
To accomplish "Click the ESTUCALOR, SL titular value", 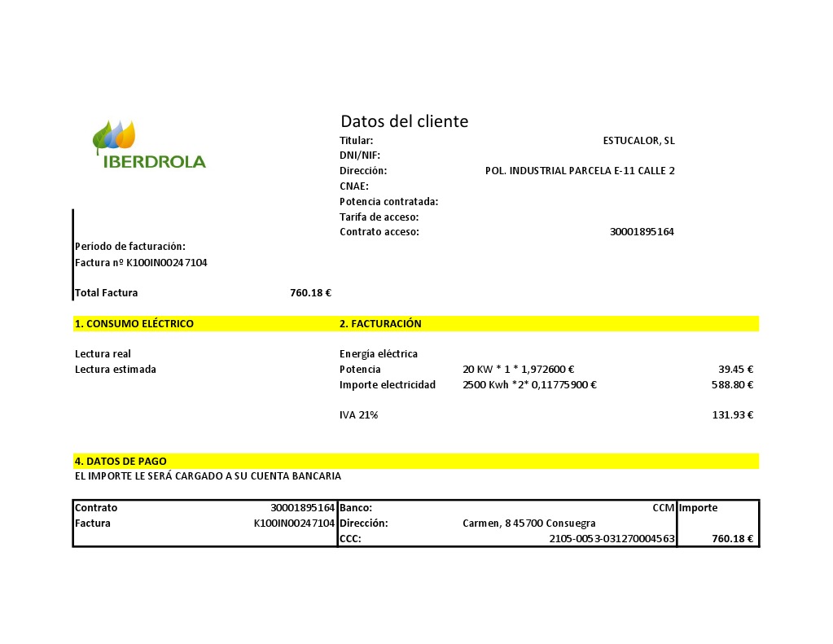I will (x=638, y=140).
